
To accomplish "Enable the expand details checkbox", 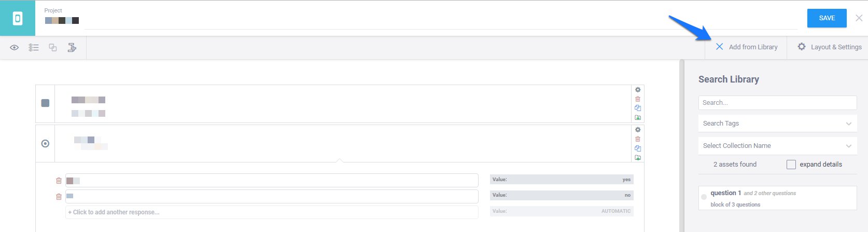I will (791, 165).
